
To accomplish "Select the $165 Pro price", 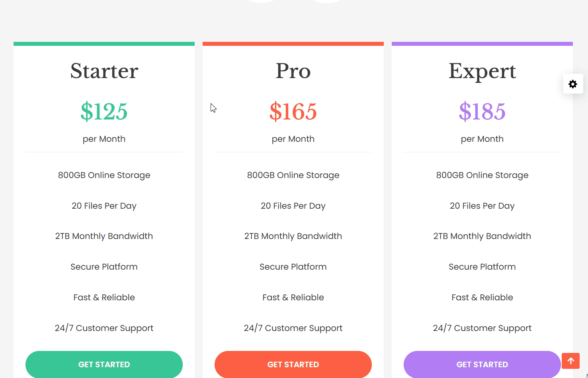I will coord(293,112).
